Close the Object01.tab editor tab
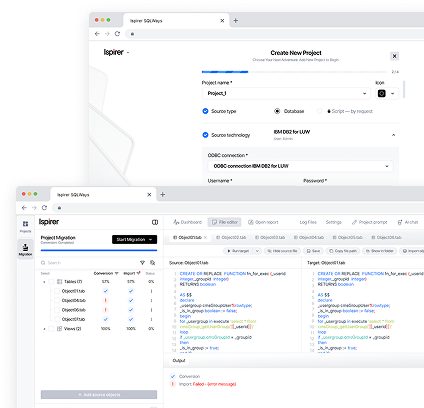The width and height of the screenshot is (424, 408). point(205,237)
